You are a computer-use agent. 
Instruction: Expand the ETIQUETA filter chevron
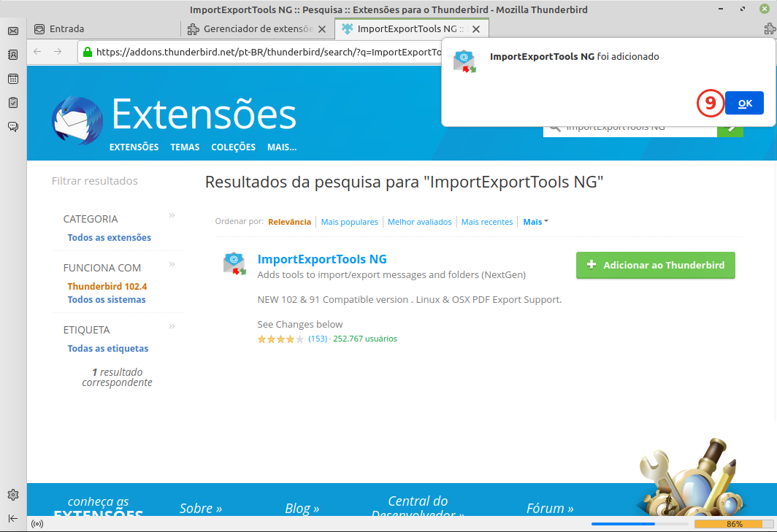coord(172,326)
